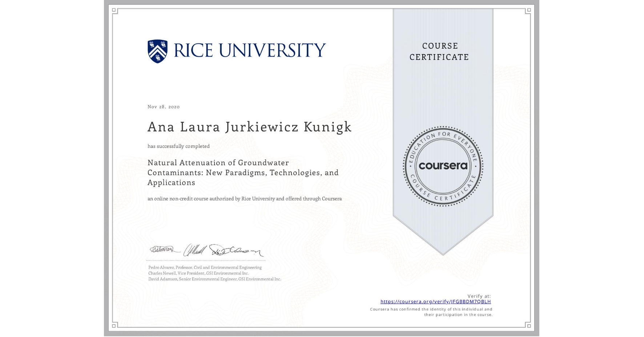
Task: Click the 'coursera' wordmark inside the seal
Action: pyautogui.click(x=443, y=166)
